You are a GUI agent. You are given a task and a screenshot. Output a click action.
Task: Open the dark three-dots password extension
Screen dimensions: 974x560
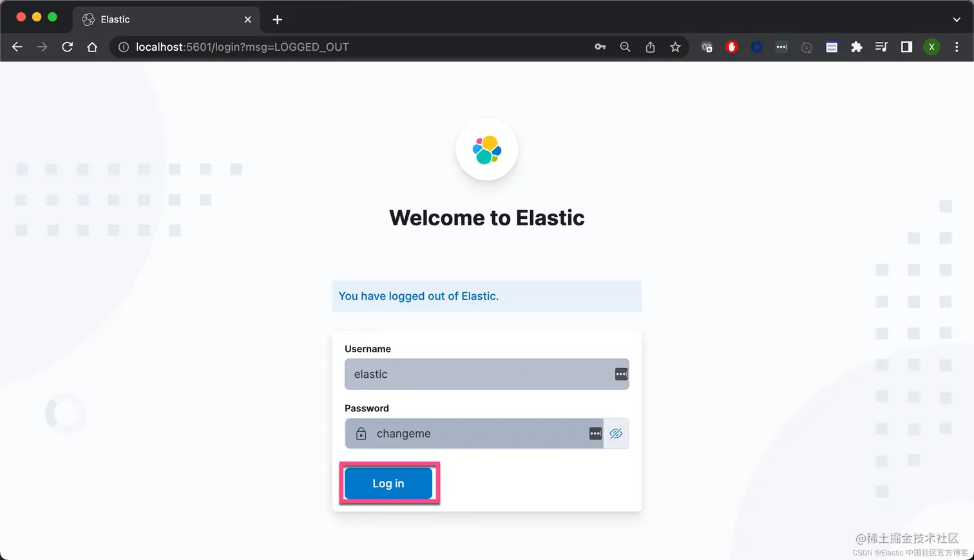click(781, 47)
